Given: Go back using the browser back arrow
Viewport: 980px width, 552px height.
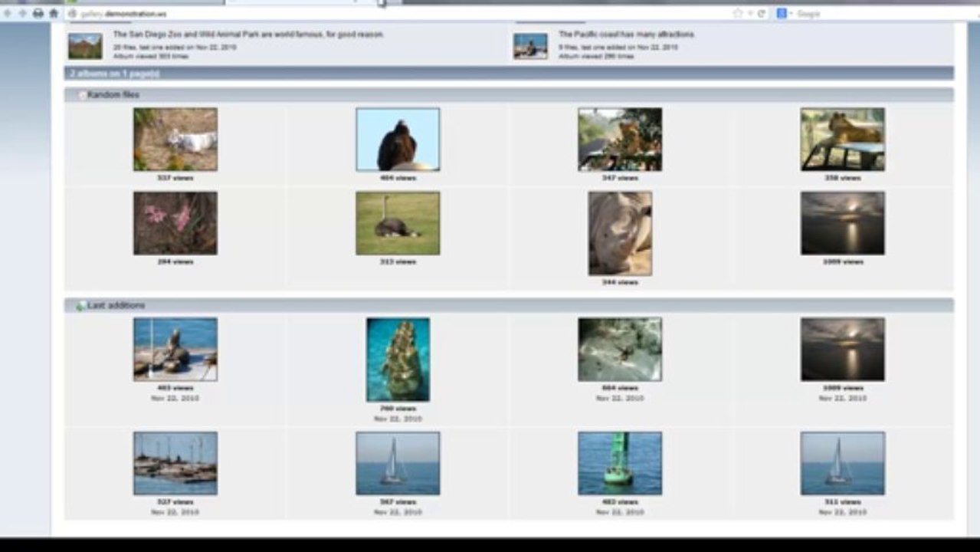Looking at the screenshot, I should (7, 13).
